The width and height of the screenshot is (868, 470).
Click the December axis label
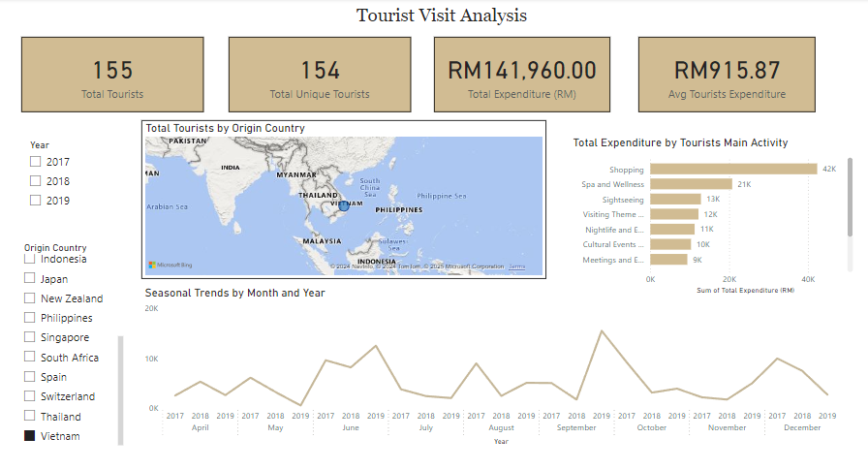pyautogui.click(x=802, y=427)
